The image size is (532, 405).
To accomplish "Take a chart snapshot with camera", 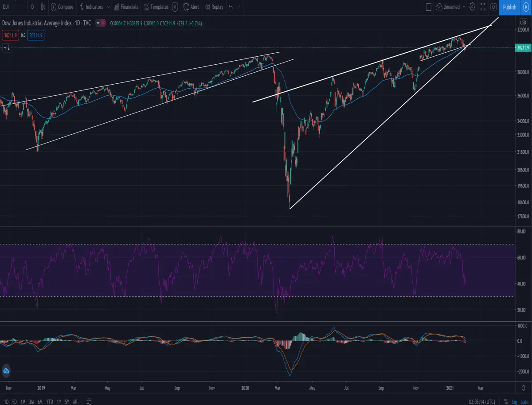I will (x=493, y=7).
